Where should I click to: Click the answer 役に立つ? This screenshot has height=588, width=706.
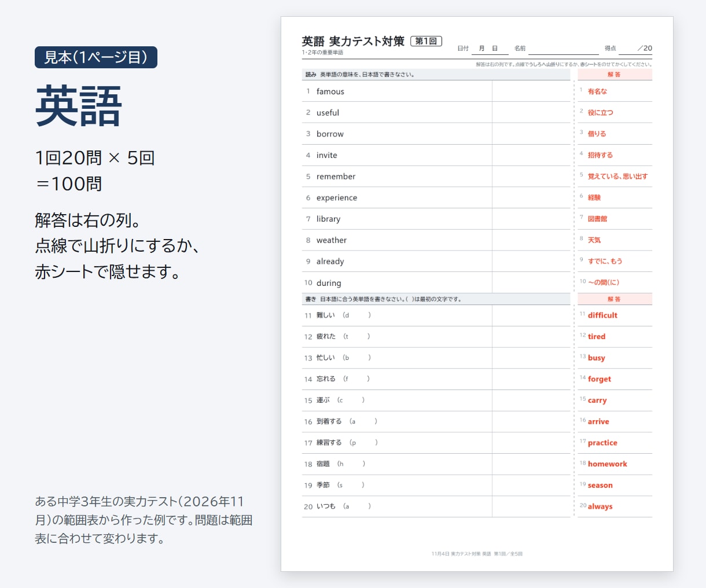(x=600, y=113)
